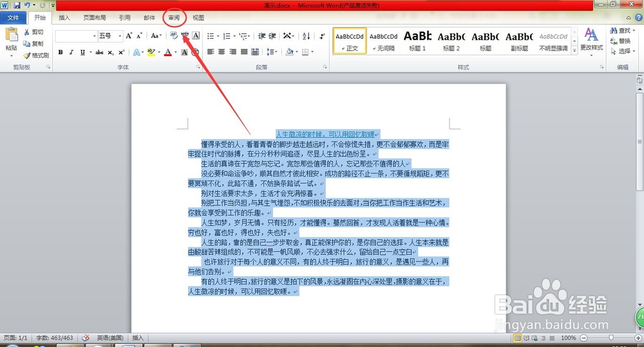Center the text alignment
644x347 pixels.
222,52
